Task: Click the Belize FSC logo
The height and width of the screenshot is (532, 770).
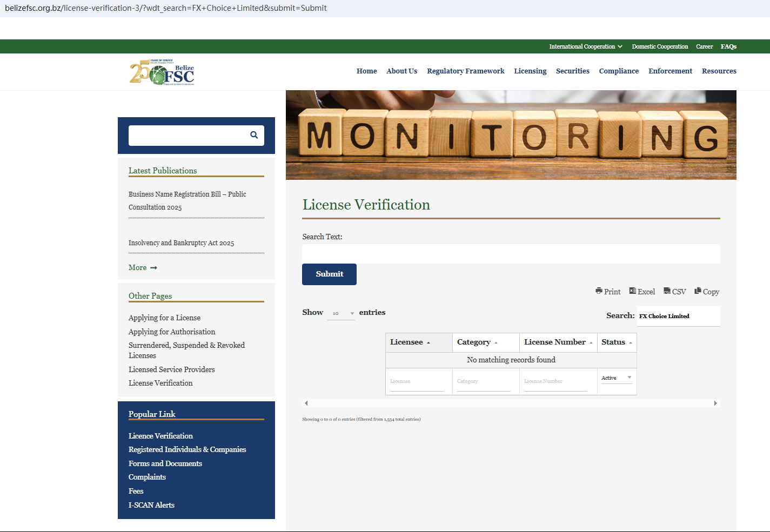Action: [x=162, y=72]
